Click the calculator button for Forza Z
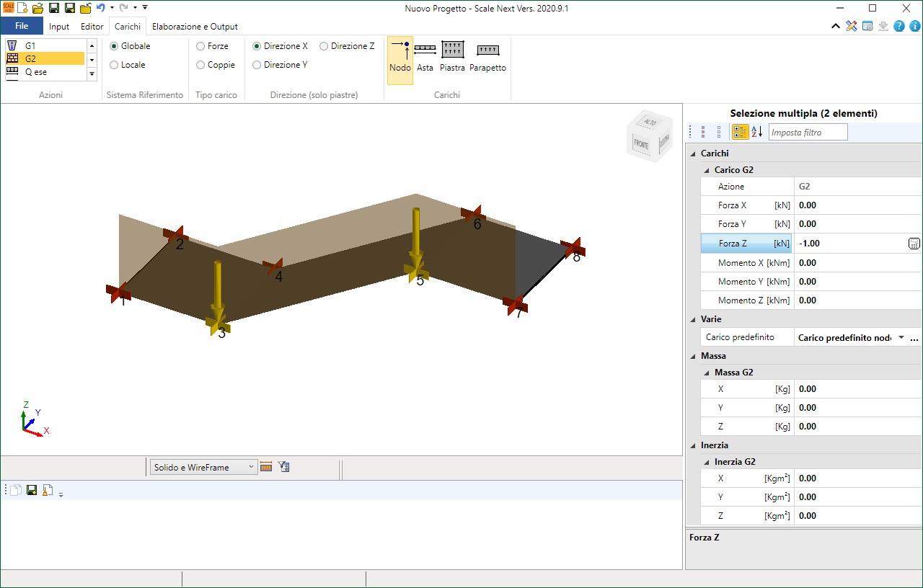Image resolution: width=923 pixels, height=588 pixels. click(x=914, y=244)
